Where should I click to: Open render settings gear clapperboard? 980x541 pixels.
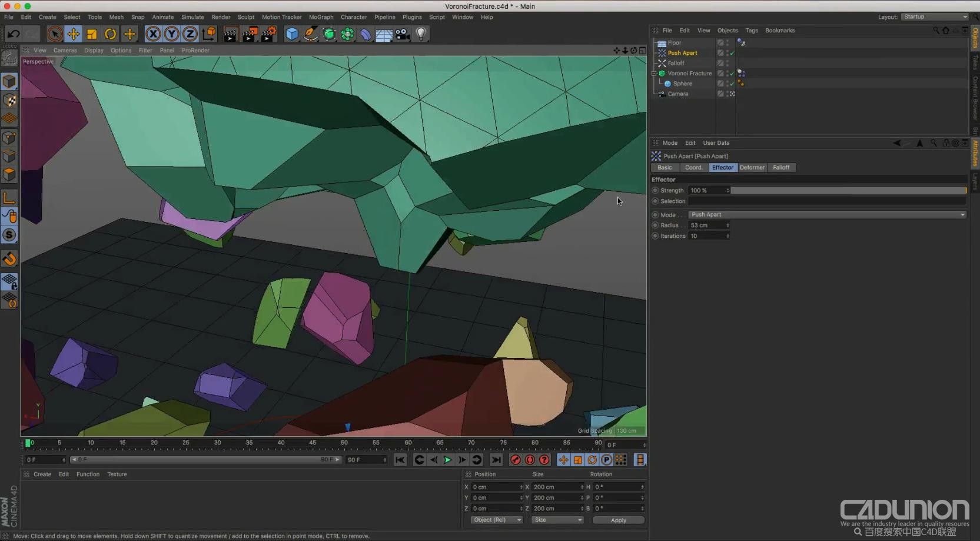(268, 34)
